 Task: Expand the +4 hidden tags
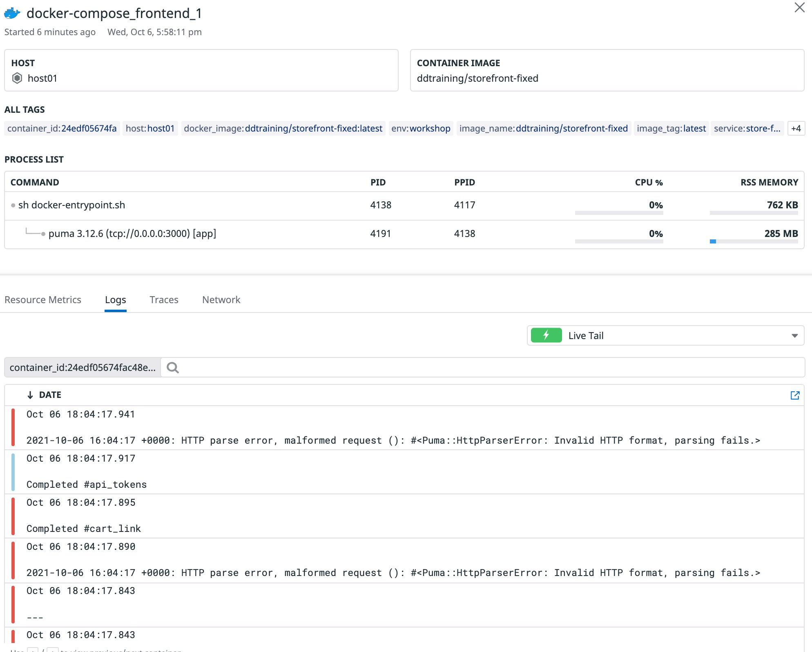[796, 128]
